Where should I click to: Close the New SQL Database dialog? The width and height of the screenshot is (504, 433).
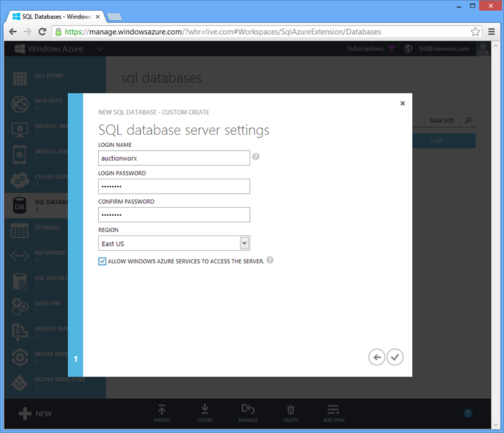coord(403,103)
